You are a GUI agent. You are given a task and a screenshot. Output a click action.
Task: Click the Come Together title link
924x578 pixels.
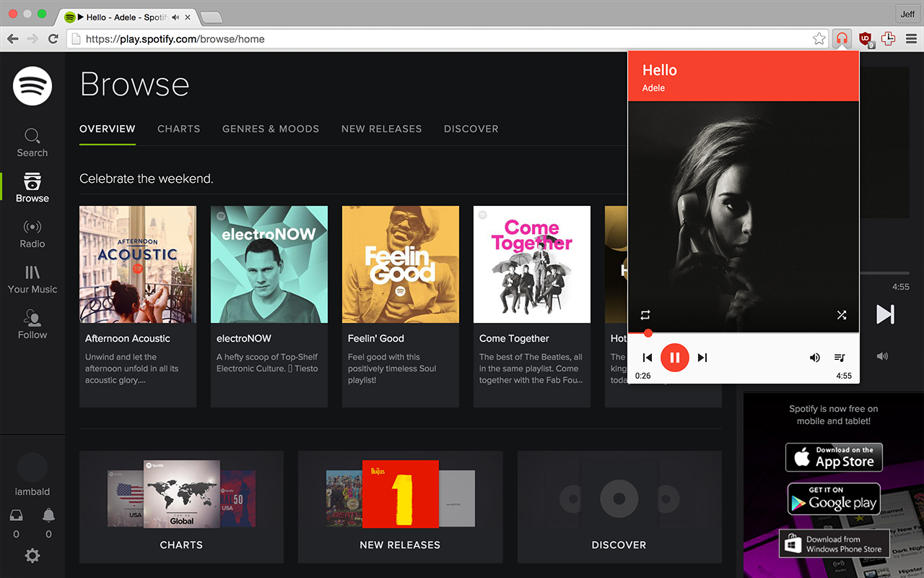tap(514, 338)
